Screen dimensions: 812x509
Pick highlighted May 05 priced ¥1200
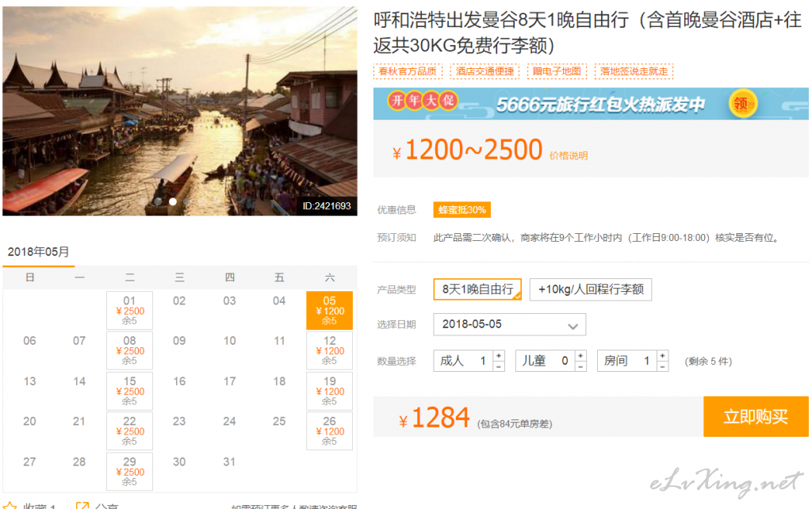[x=329, y=310]
